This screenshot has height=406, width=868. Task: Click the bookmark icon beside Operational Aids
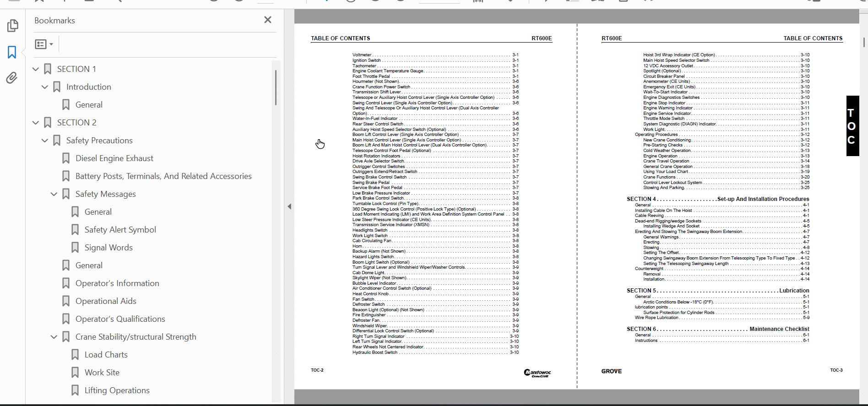pyautogui.click(x=66, y=301)
